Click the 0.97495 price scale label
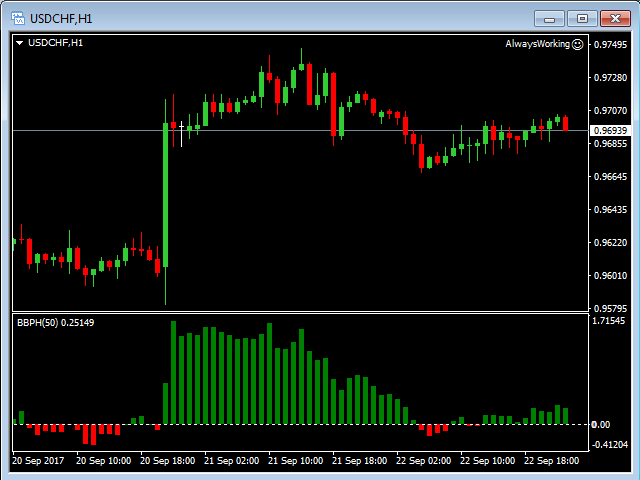The image size is (640, 480). click(x=609, y=45)
